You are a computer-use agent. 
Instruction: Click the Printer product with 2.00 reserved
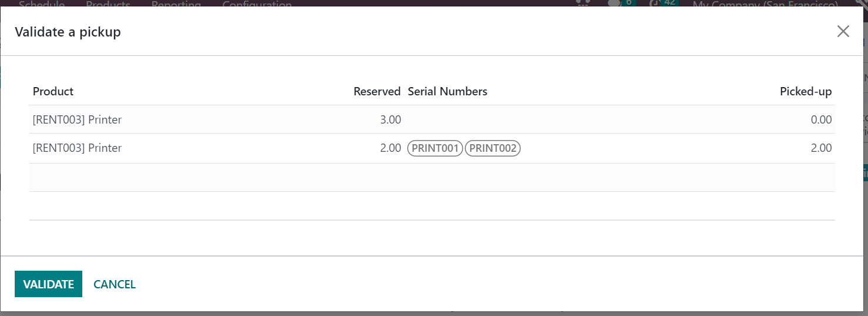(77, 148)
